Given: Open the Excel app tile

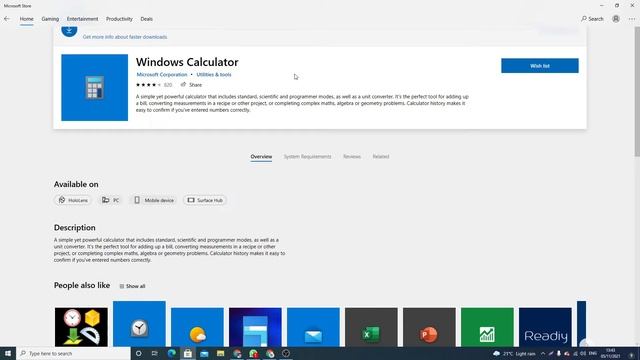Looking at the screenshot, I should click(x=371, y=327).
